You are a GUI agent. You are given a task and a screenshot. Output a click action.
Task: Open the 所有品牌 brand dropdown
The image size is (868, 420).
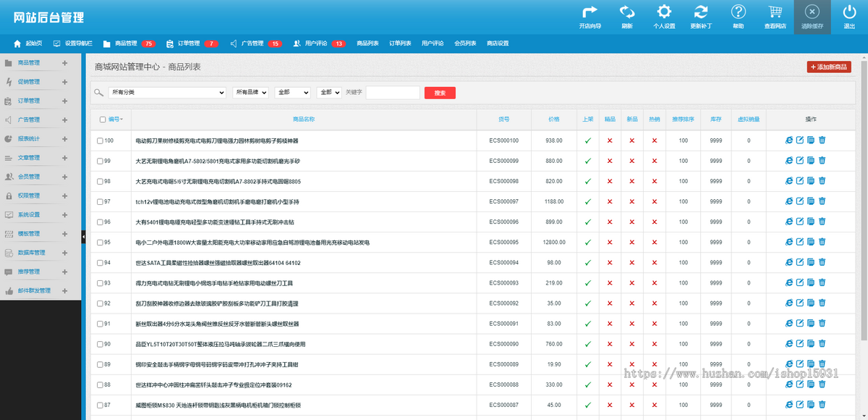coord(250,93)
